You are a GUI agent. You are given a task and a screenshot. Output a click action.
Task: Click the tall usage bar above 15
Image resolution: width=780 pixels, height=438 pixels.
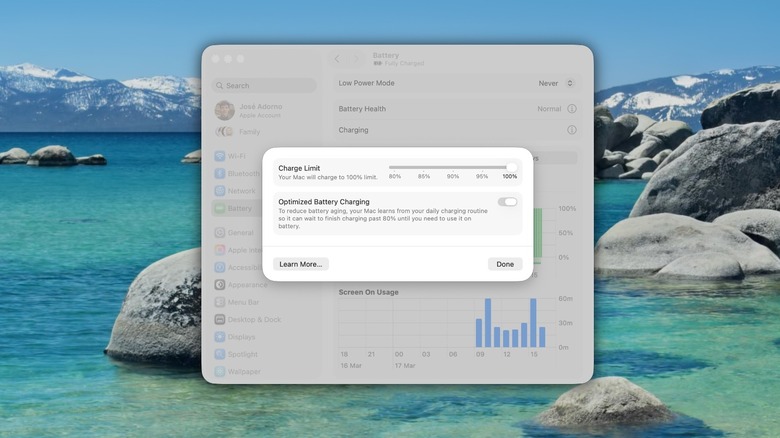coord(533,323)
